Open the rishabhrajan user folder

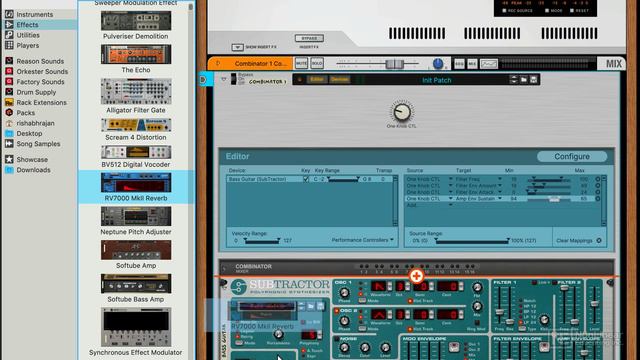[x=35, y=123]
